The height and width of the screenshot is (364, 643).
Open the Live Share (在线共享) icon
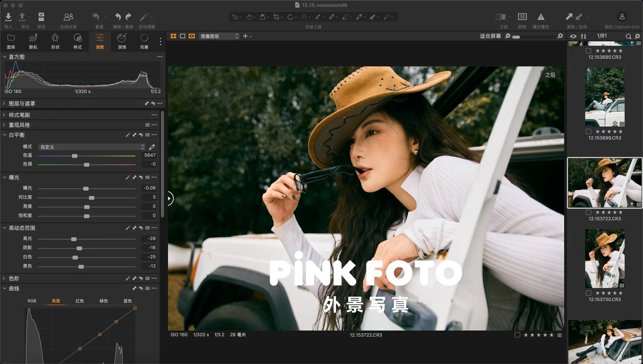68,17
